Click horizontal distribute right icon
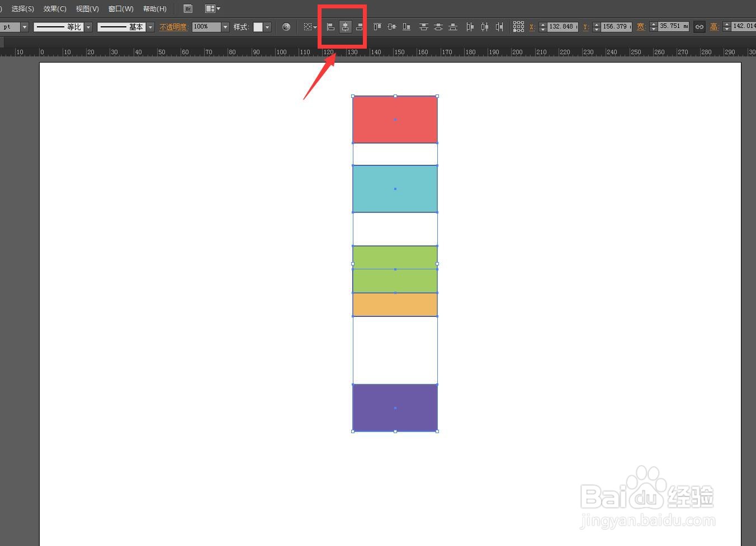Image resolution: width=756 pixels, height=546 pixels. pyautogui.click(x=499, y=27)
